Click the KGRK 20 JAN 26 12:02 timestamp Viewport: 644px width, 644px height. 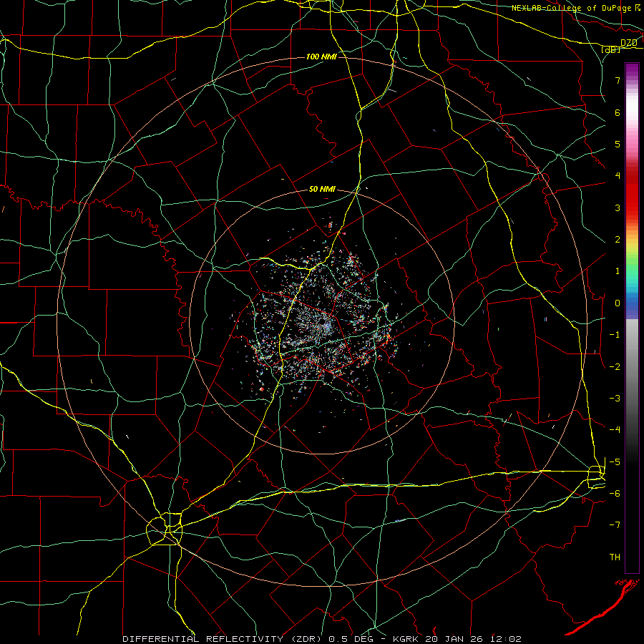tap(457, 639)
